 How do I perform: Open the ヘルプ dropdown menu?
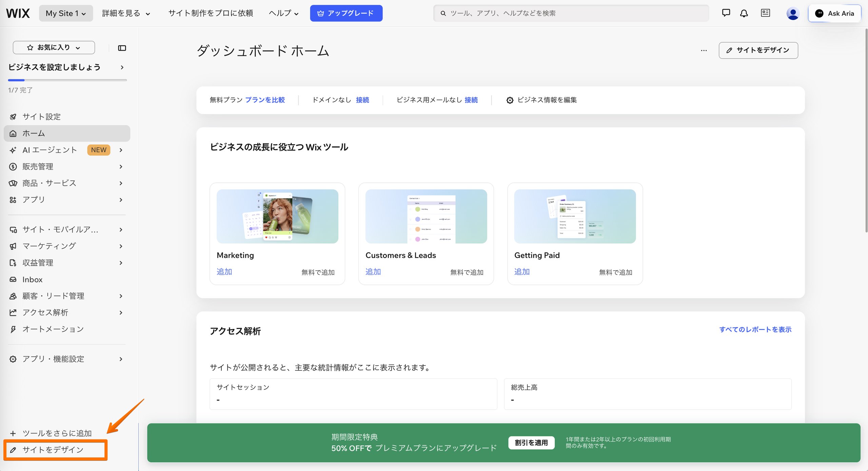click(x=283, y=13)
